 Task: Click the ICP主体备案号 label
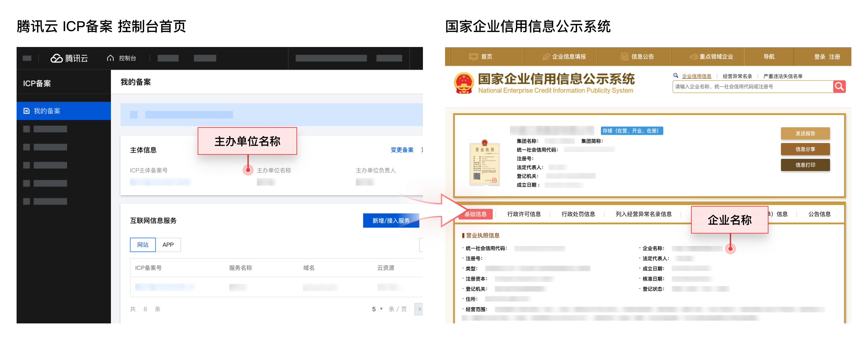pos(149,170)
